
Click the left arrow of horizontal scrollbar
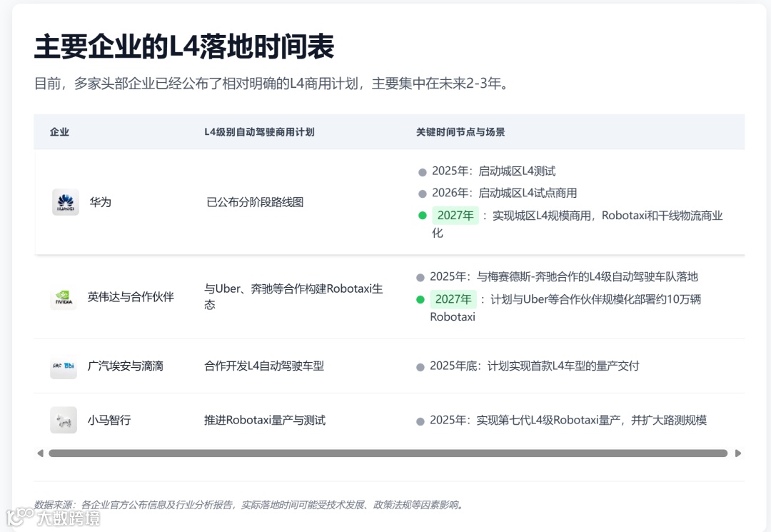[40, 453]
